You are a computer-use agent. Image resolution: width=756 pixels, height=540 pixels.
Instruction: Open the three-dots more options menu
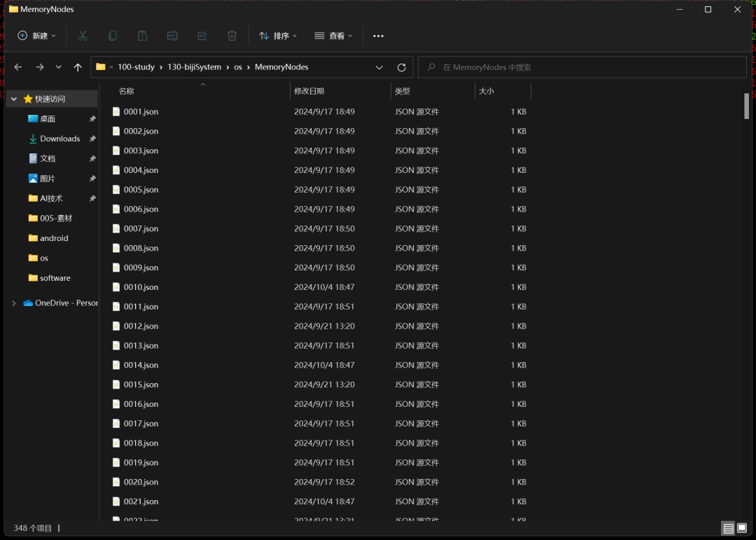point(378,36)
